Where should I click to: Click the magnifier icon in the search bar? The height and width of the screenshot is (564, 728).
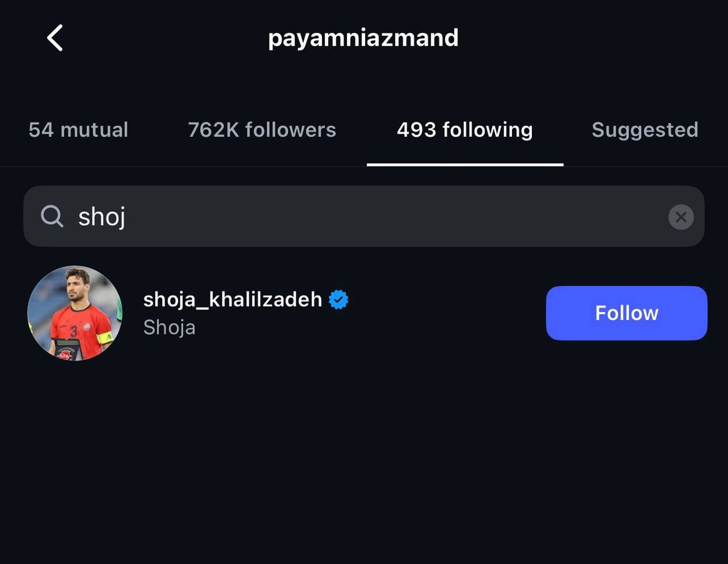52,216
